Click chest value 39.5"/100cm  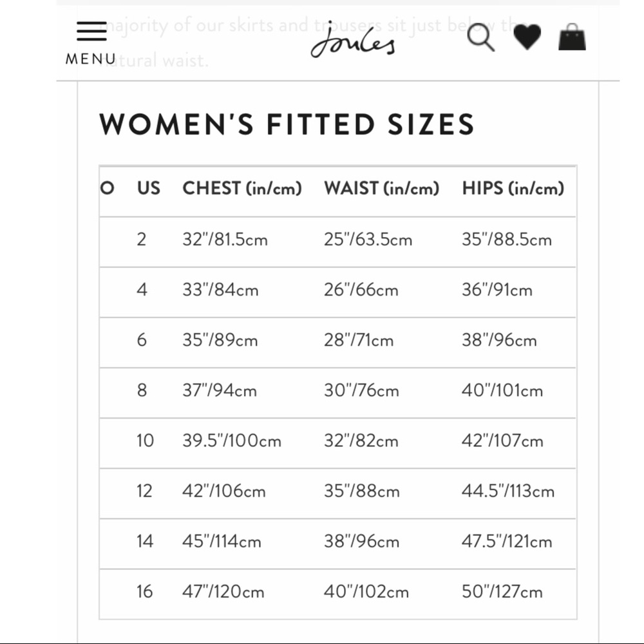232,440
